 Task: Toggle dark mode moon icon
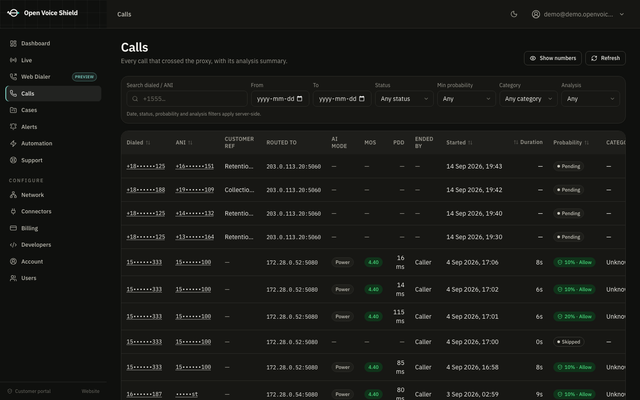tap(514, 14)
